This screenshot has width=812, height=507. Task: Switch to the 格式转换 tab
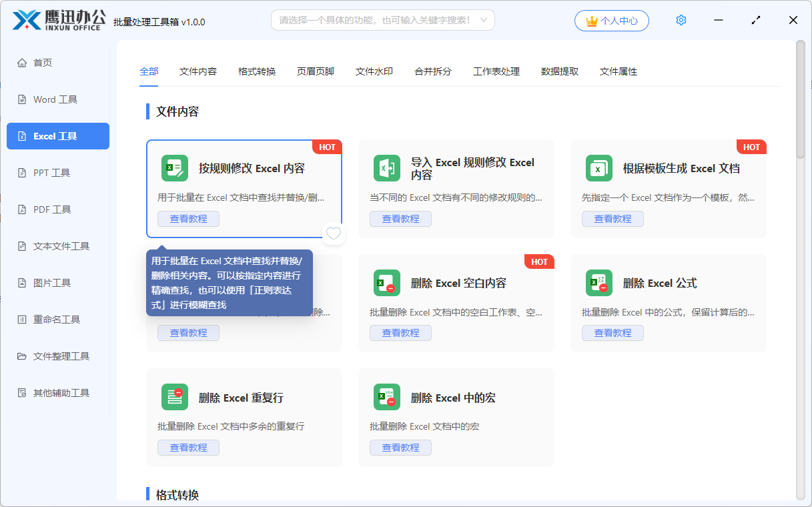[x=257, y=71]
